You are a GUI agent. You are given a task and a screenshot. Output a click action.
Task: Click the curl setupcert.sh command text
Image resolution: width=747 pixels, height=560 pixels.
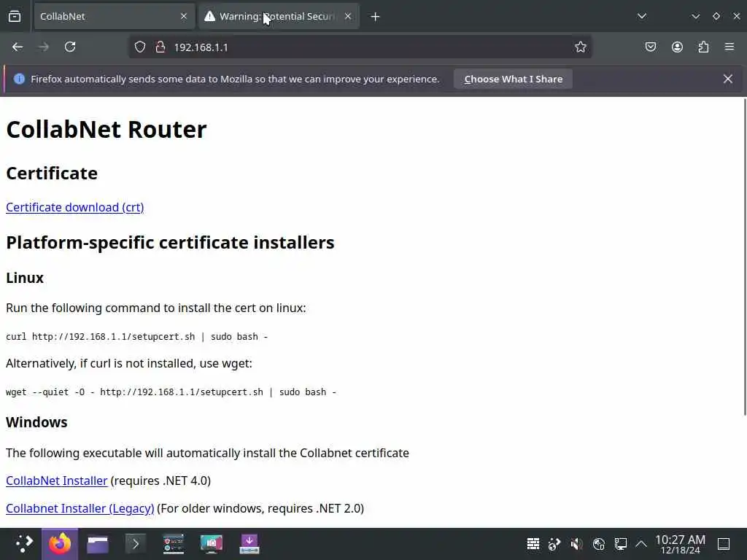tap(136, 337)
